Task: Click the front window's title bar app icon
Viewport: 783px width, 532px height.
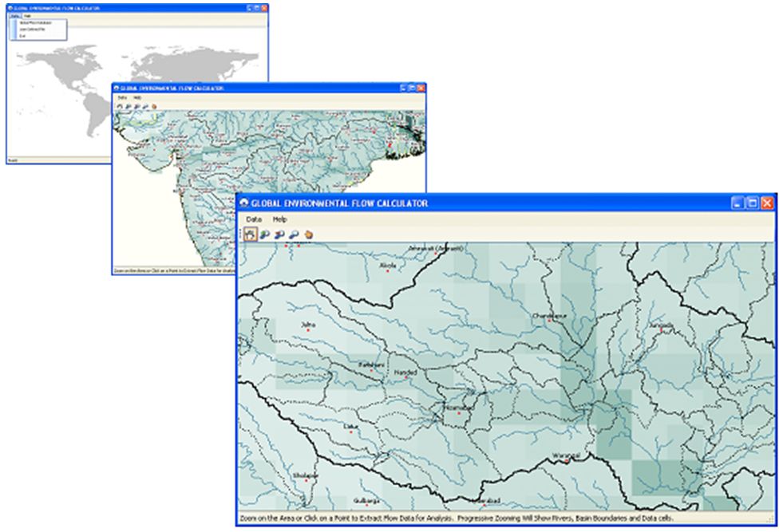Action: coord(244,203)
